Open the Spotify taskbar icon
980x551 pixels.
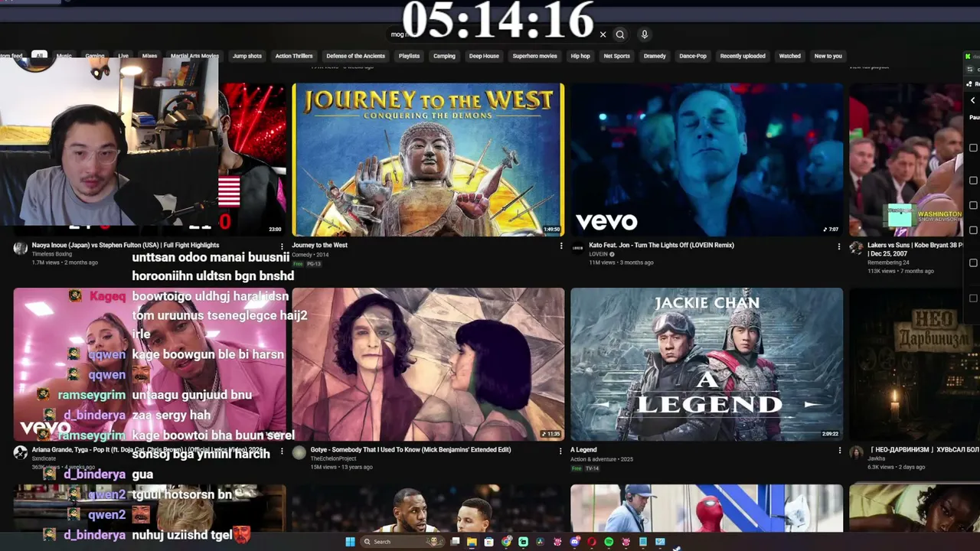[609, 542]
